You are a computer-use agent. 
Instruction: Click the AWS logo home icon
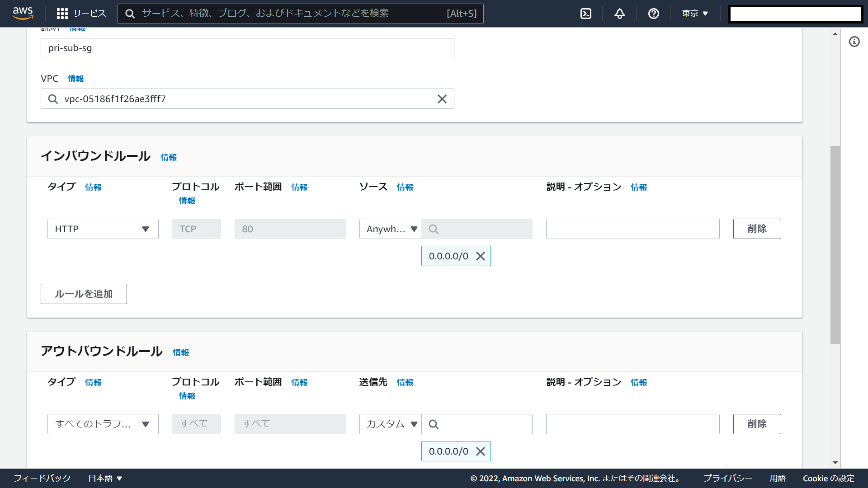tap(23, 13)
